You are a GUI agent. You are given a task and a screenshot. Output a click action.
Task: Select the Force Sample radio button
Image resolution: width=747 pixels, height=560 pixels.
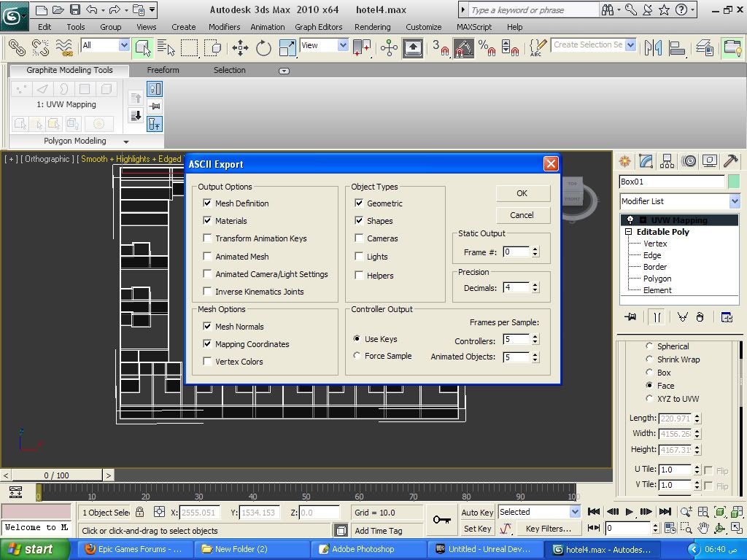click(357, 356)
